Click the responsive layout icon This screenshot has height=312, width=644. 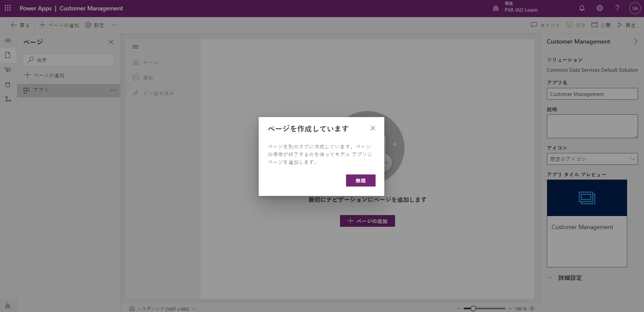coord(132,309)
